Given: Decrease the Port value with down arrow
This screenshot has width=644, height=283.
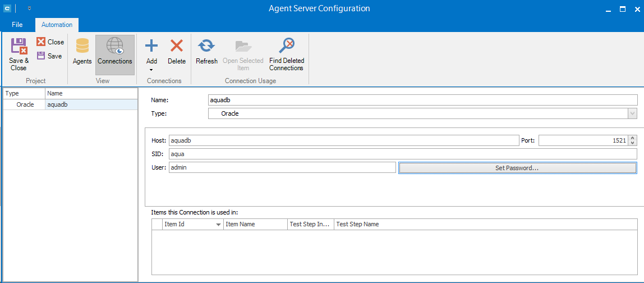Looking at the screenshot, I should [x=633, y=143].
